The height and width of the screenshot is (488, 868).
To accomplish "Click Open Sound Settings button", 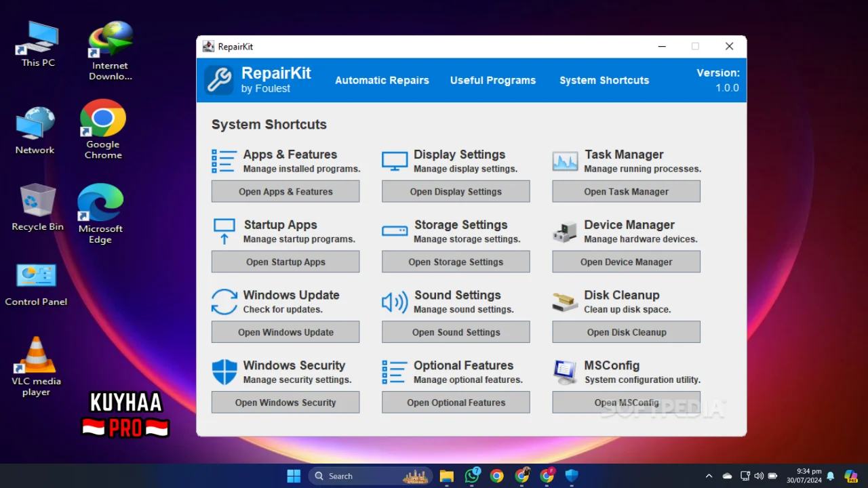I will [x=456, y=332].
